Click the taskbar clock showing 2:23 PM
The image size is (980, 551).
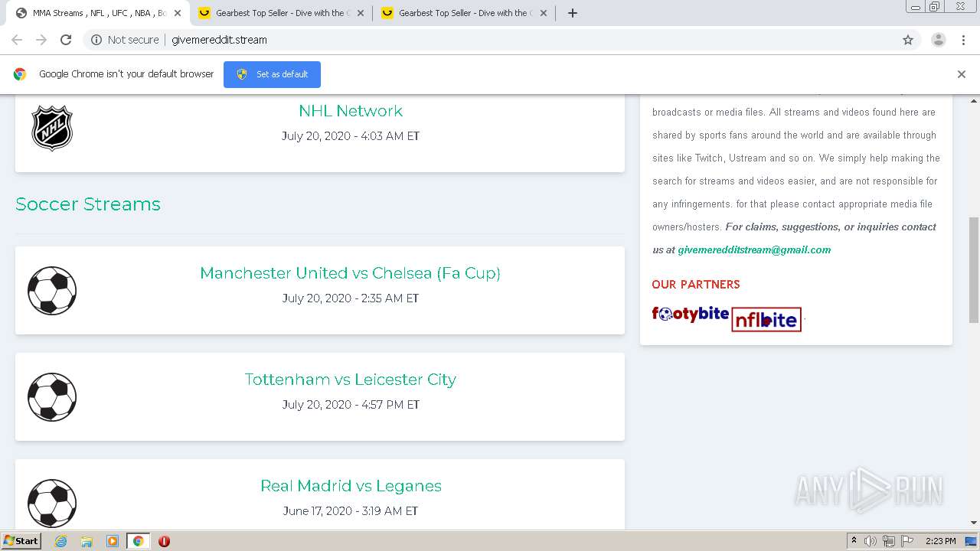coord(940,541)
